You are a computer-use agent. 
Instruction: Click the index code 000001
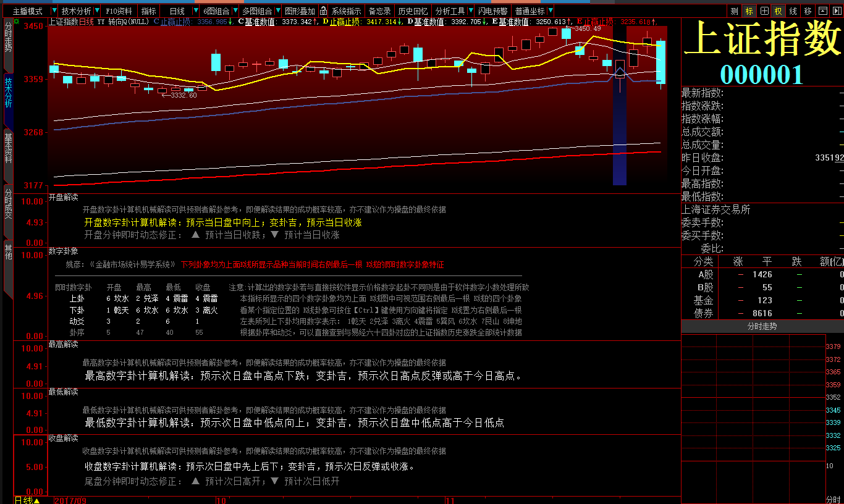pyautogui.click(x=761, y=74)
